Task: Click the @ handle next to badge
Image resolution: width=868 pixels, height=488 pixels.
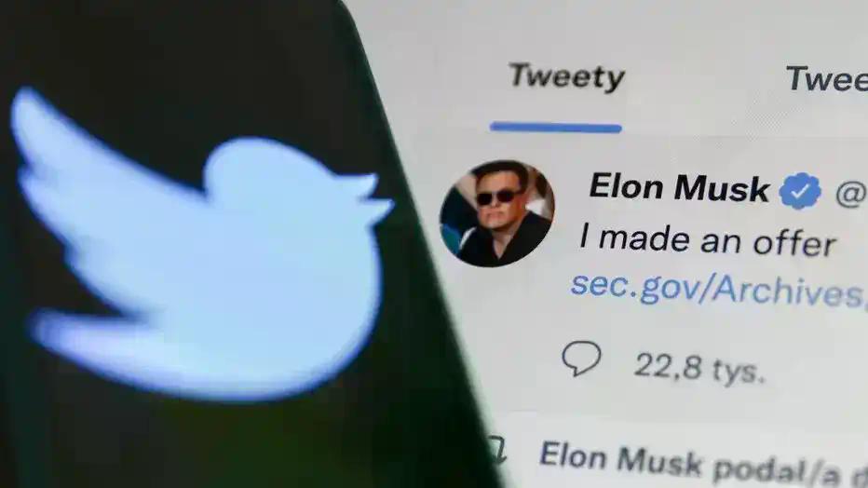Action: pos(851,194)
